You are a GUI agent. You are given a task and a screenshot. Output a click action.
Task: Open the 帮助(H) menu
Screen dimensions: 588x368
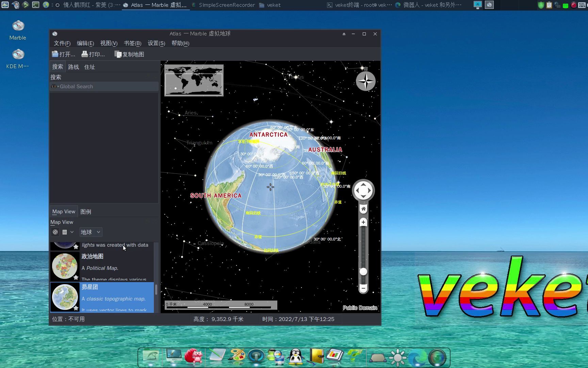pyautogui.click(x=180, y=43)
